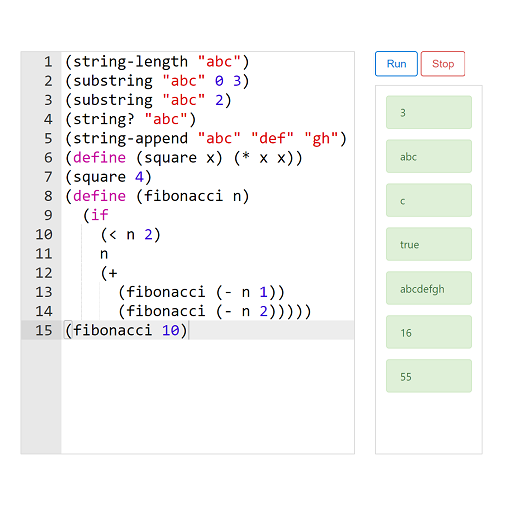512x512 pixels.
Task: Click line number 3 in gutter
Action: [x=48, y=100]
